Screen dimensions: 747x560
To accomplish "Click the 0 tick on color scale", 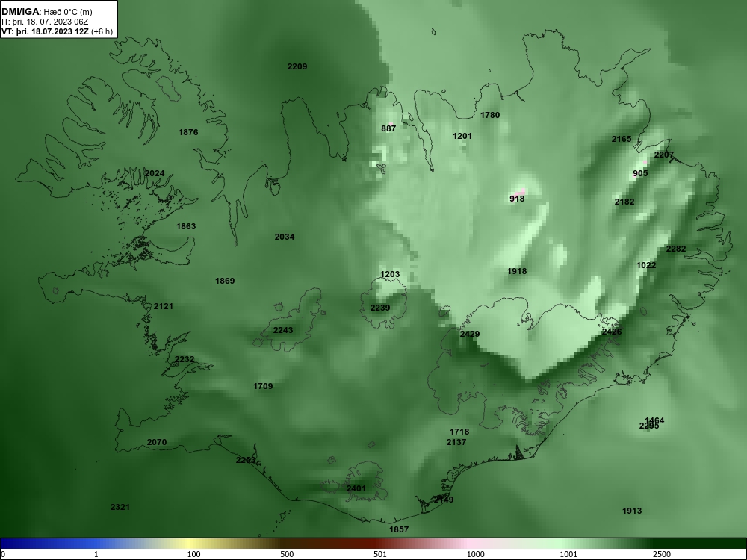I will point(3,554).
